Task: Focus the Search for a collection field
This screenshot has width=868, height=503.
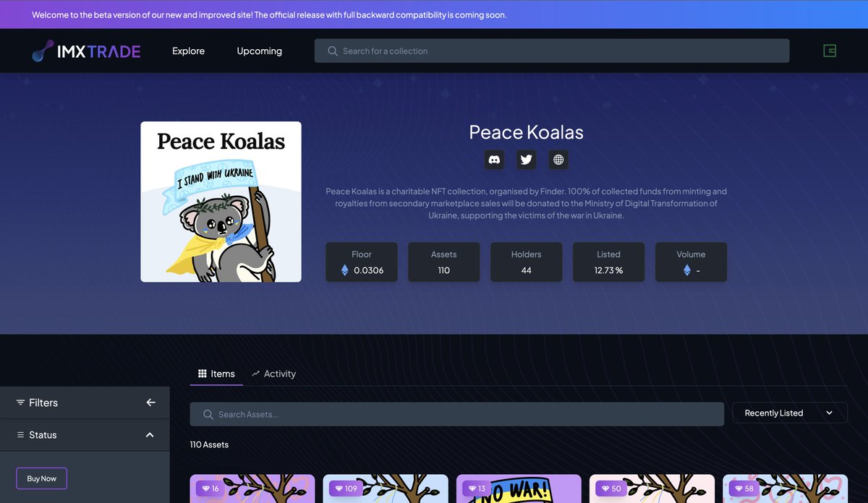Action: [552, 51]
